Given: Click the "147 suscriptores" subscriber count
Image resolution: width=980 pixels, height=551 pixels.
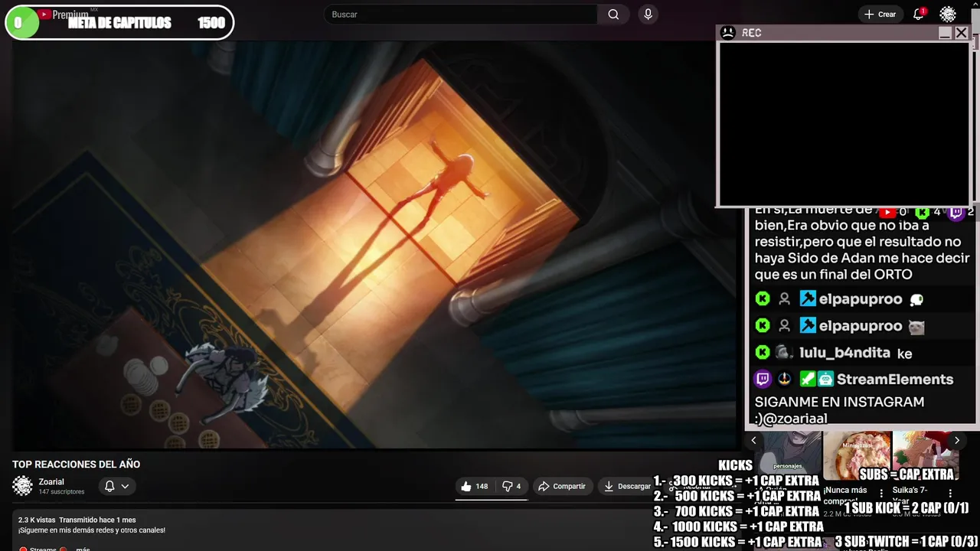Looking at the screenshot, I should pos(61,492).
